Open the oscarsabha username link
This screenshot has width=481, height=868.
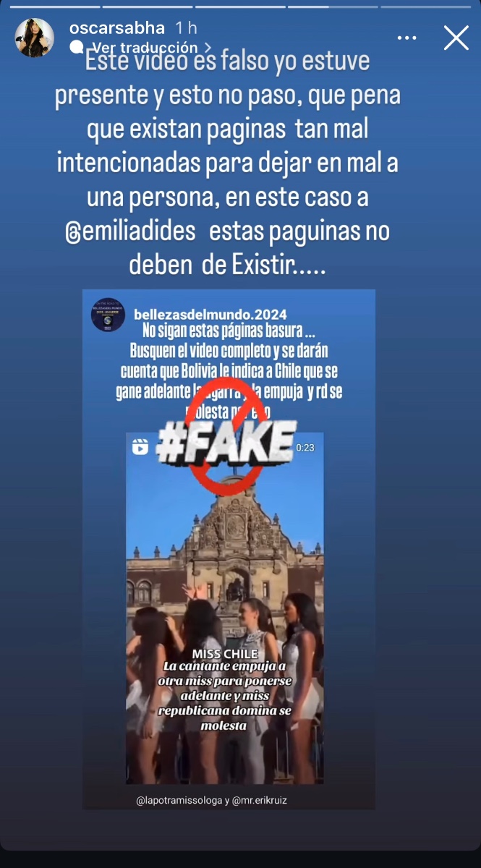pos(118,27)
